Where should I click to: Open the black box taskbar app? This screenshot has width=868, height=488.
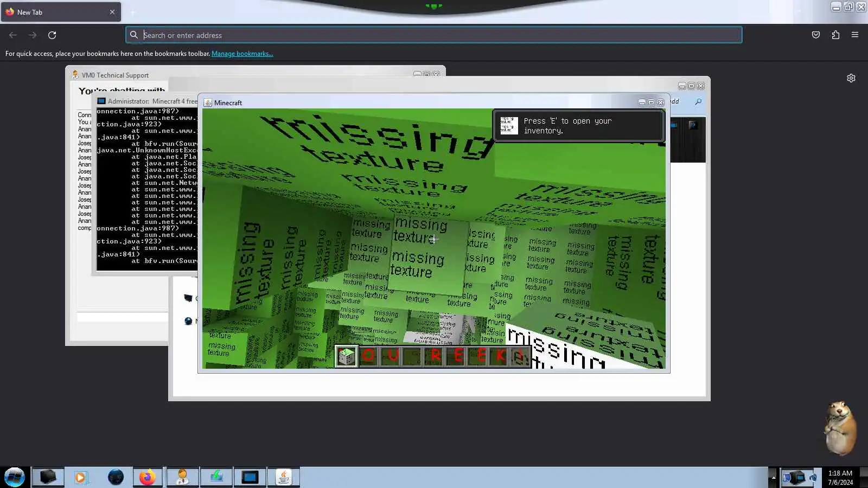tap(48, 477)
